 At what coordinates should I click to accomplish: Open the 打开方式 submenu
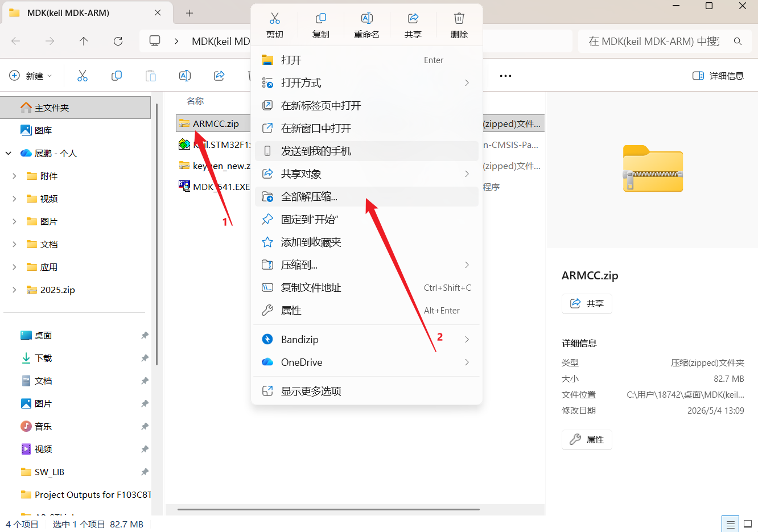click(366, 83)
